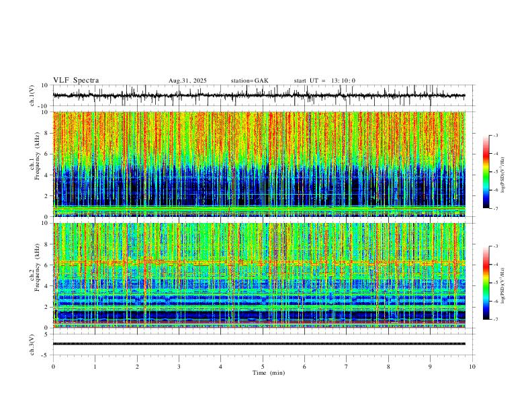Screen dimensions: 532x411
Task: Click the lower color bar log(PSD) label
Action: 502,285
